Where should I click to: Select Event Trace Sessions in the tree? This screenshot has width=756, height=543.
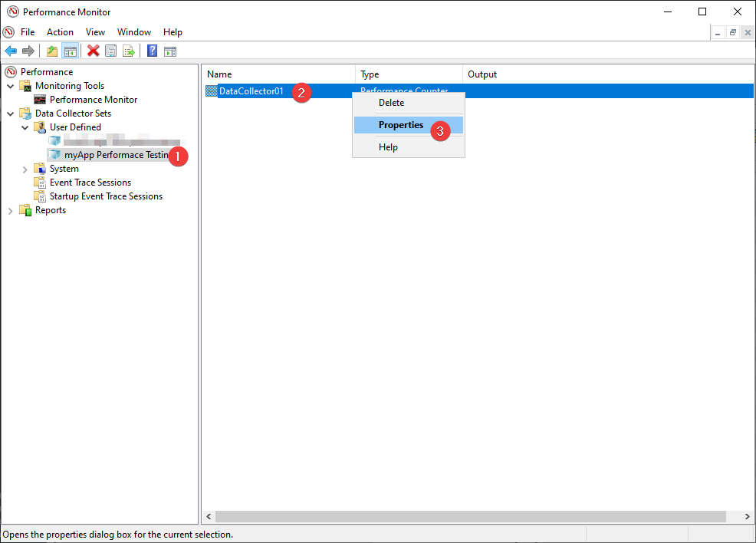pos(90,183)
